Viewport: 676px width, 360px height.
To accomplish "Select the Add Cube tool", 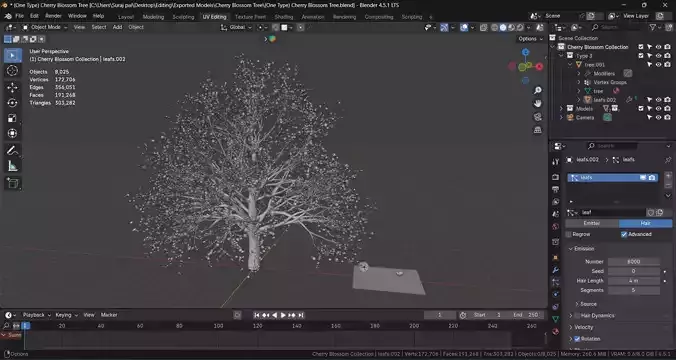I will pos(13,184).
